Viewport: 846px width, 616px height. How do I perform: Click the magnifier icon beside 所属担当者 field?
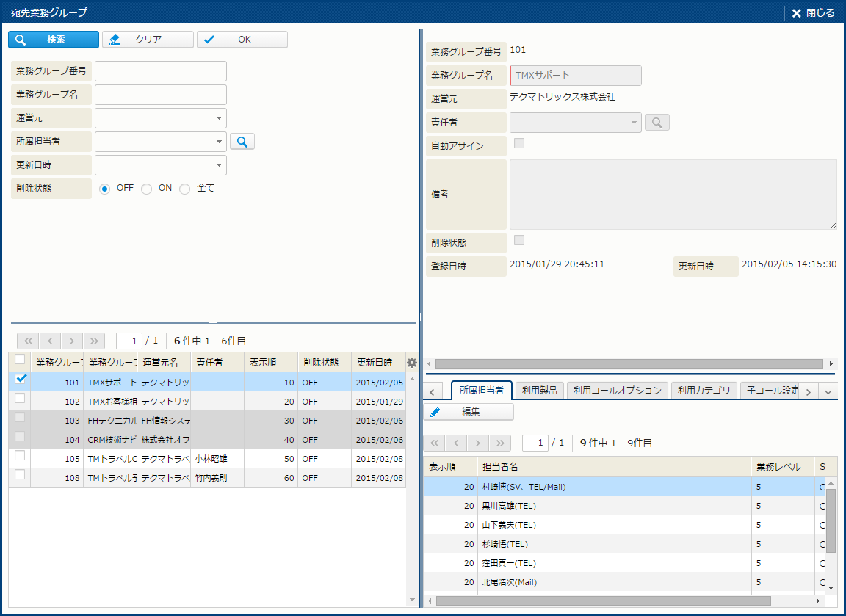coord(242,142)
